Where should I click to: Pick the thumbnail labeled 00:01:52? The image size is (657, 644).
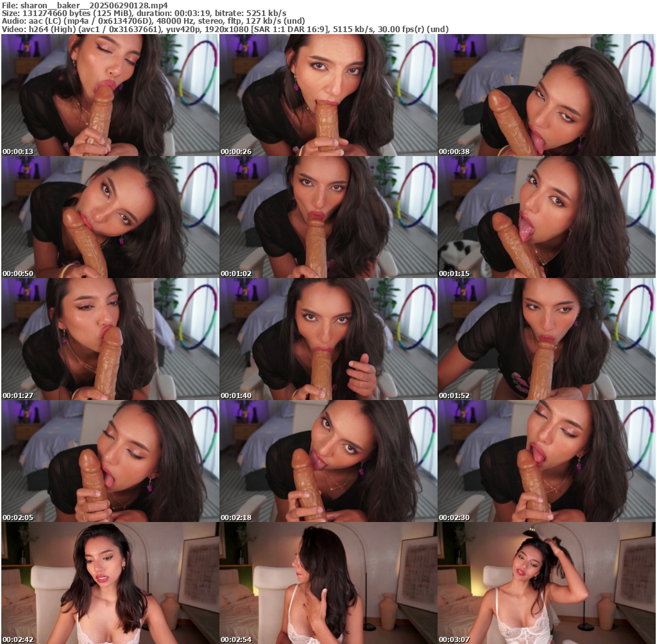point(547,339)
